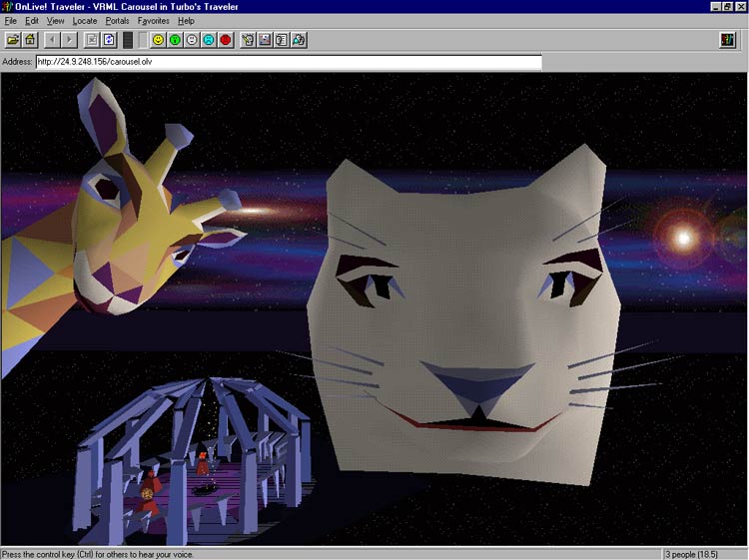Open the Help menu
749x560 pixels.
tap(186, 21)
